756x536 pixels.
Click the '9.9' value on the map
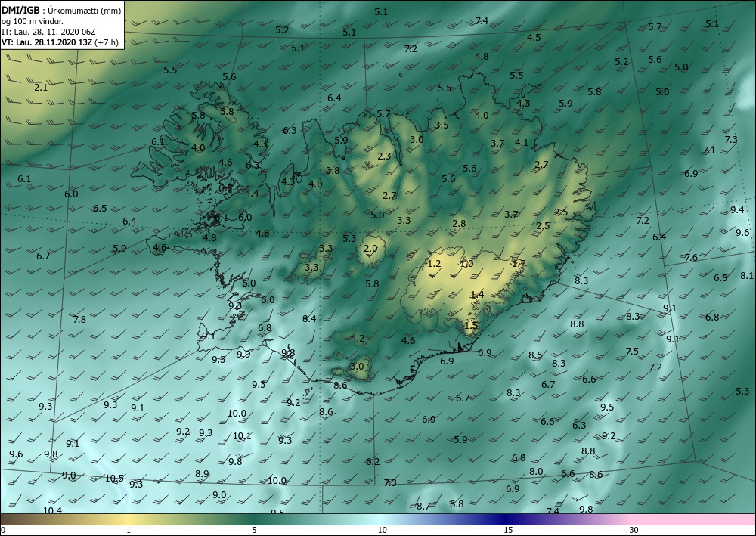point(243,355)
